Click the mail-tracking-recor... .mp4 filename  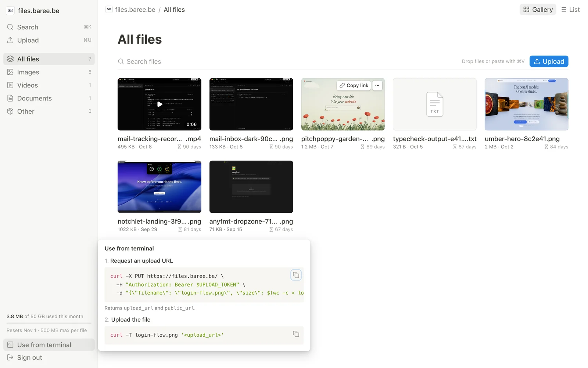159,139
